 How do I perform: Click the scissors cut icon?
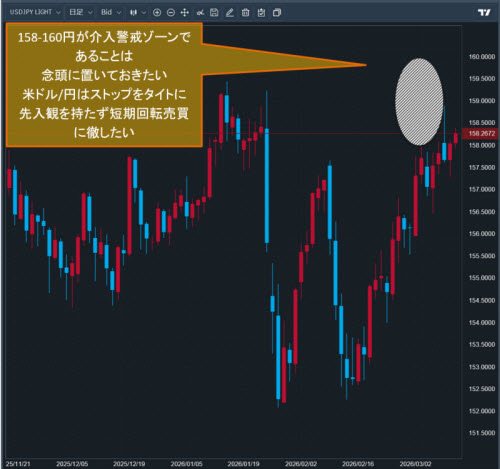[x=200, y=13]
